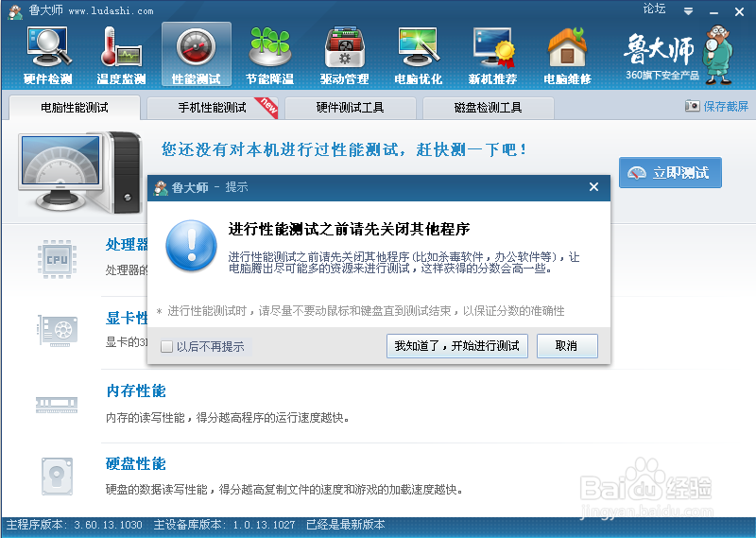Open 温度监测 temperature monitor icon
The width and height of the screenshot is (756, 538).
tap(122, 55)
